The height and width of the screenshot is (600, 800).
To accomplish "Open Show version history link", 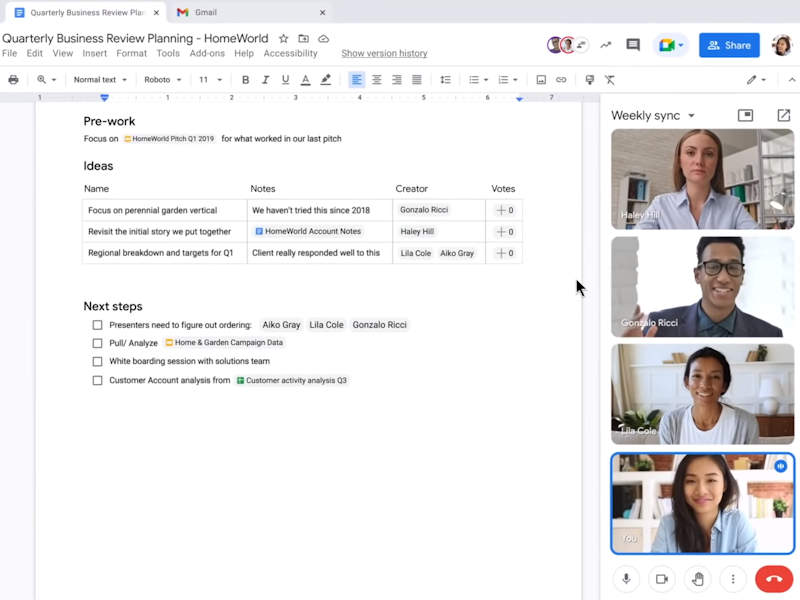I will 384,54.
